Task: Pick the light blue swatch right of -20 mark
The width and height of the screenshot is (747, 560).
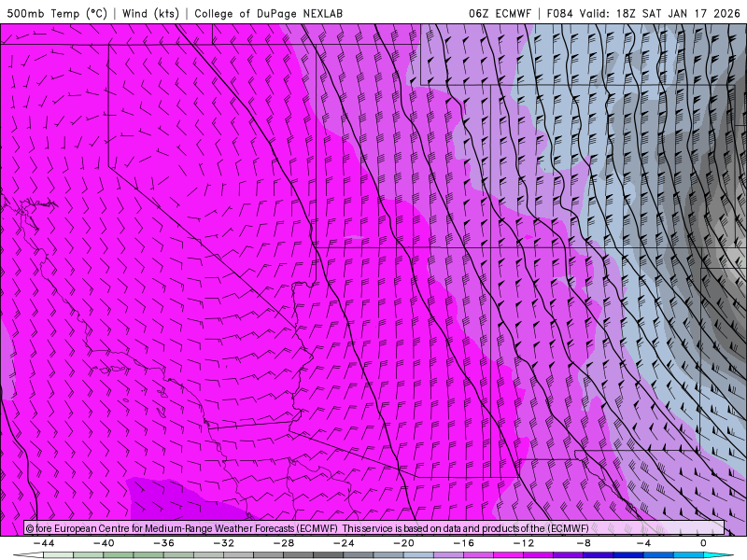Action: 418,555
